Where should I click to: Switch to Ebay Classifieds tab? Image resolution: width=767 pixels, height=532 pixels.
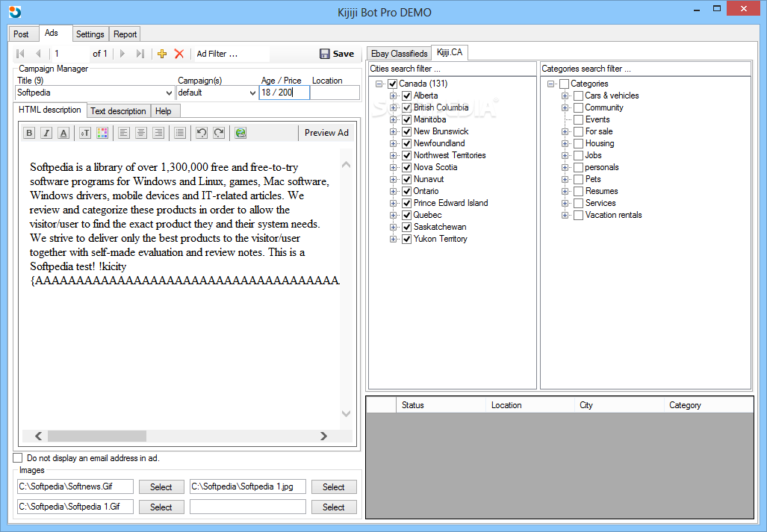point(399,54)
